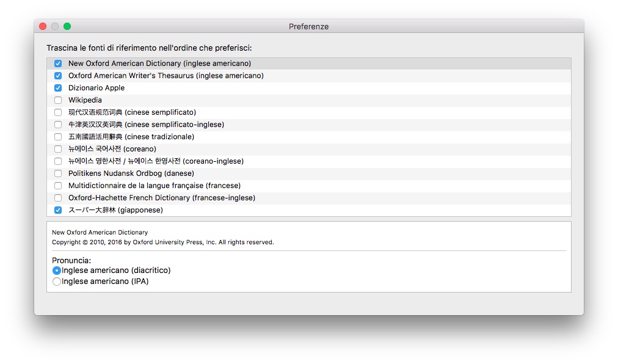Image resolution: width=618 pixels, height=364 pixels.
Task: Select the Wikipedia row label
Action: click(x=85, y=100)
